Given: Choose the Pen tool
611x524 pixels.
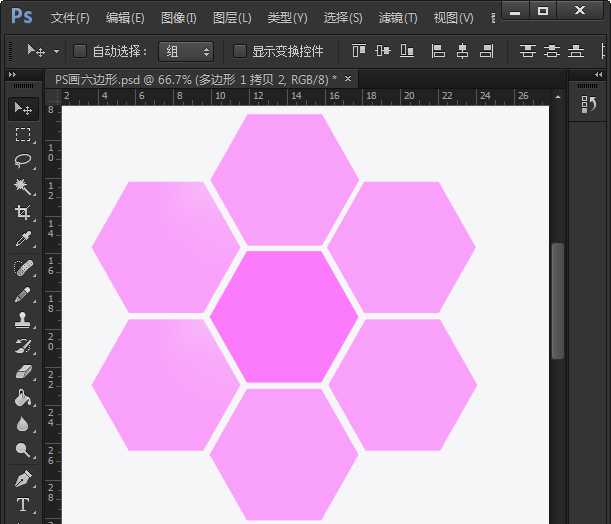Looking at the screenshot, I should 22,478.
